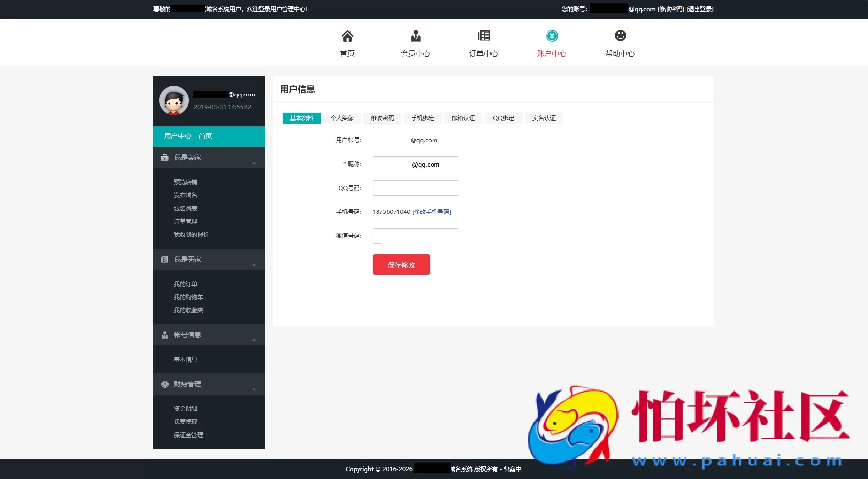Click the 修改手机号码 link
This screenshot has width=868, height=479.
click(432, 212)
